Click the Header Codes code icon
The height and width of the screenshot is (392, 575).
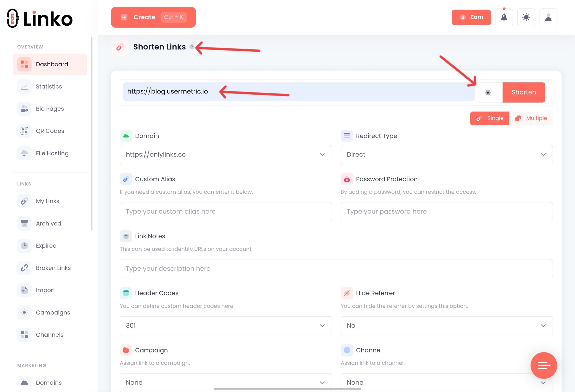point(126,293)
